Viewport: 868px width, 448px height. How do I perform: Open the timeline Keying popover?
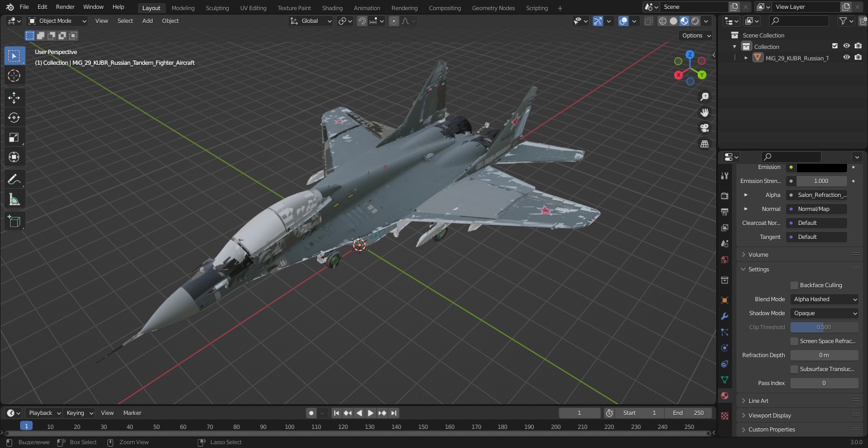(79, 413)
